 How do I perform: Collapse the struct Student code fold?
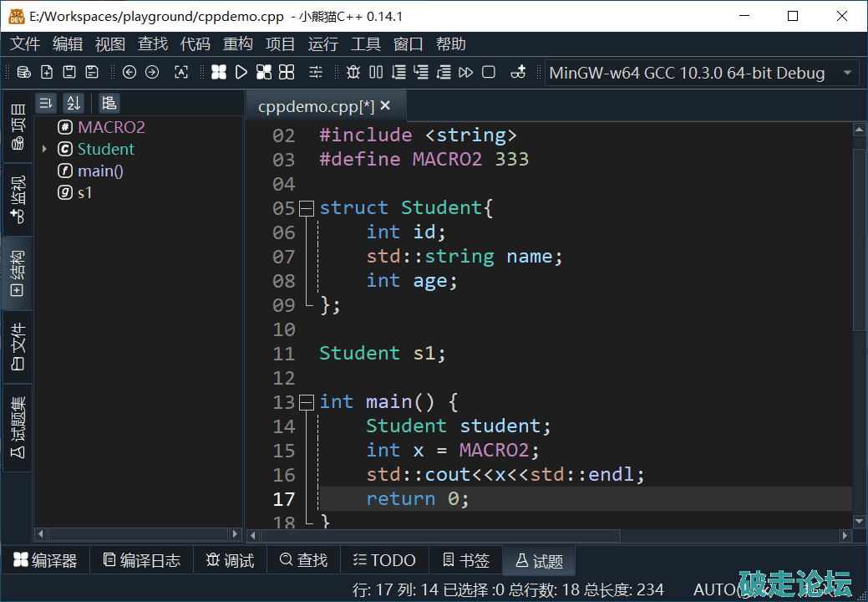pos(307,207)
